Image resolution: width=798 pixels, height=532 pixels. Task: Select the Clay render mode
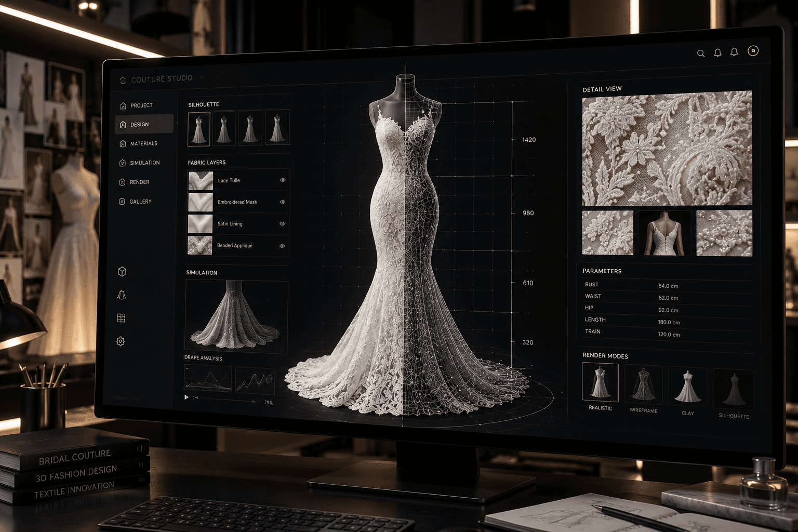tap(687, 387)
